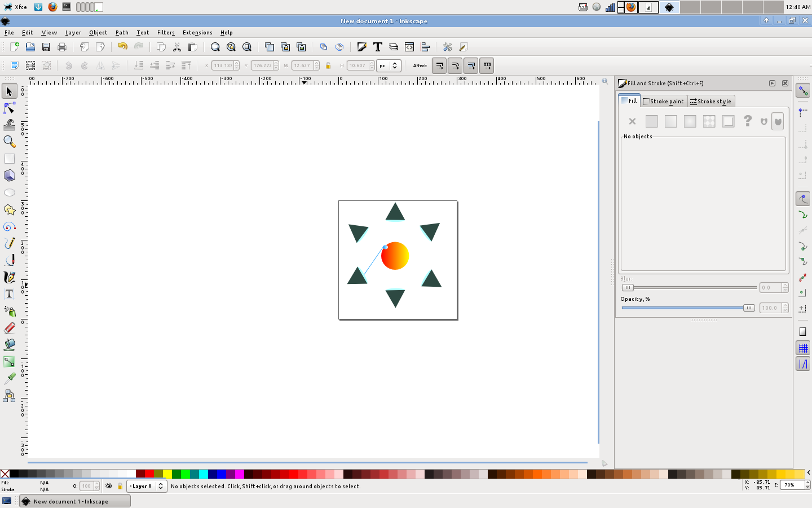Toggle layer visibility eye icon

tap(109, 486)
